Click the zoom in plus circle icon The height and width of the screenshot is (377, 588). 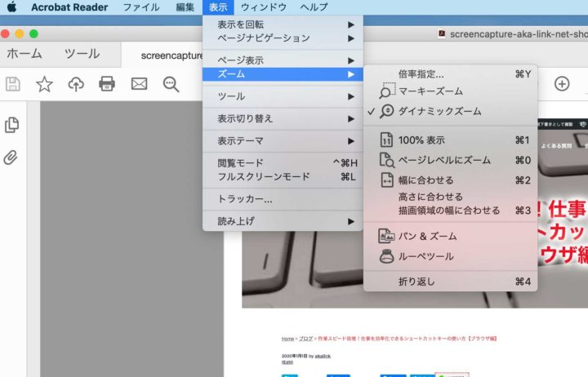[562, 84]
